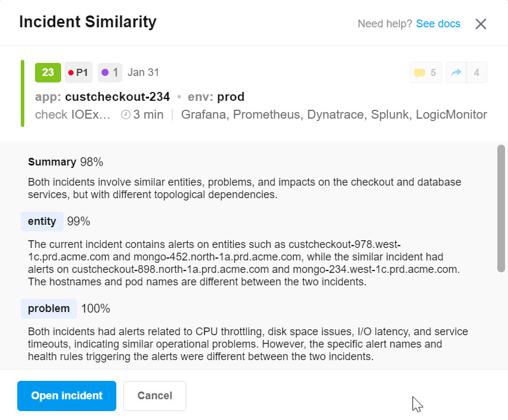Click the green badge showing 23 alerts
This screenshot has height=420, width=508.
click(x=47, y=72)
